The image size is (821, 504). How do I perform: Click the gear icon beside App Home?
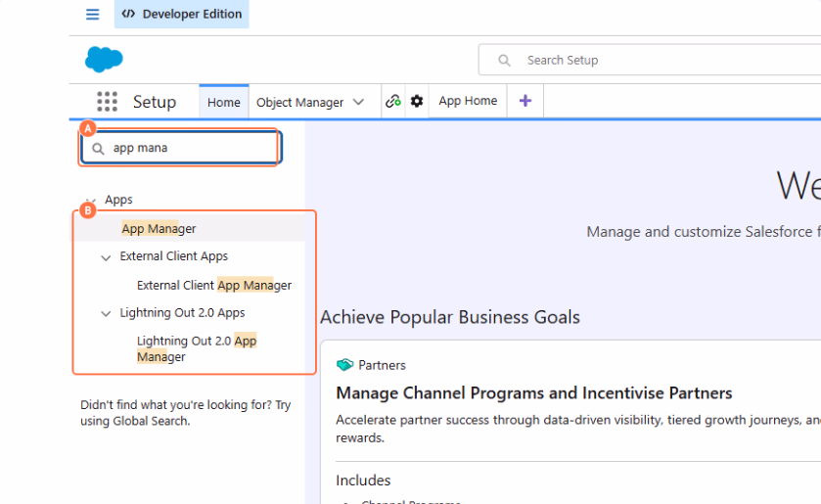tap(417, 101)
